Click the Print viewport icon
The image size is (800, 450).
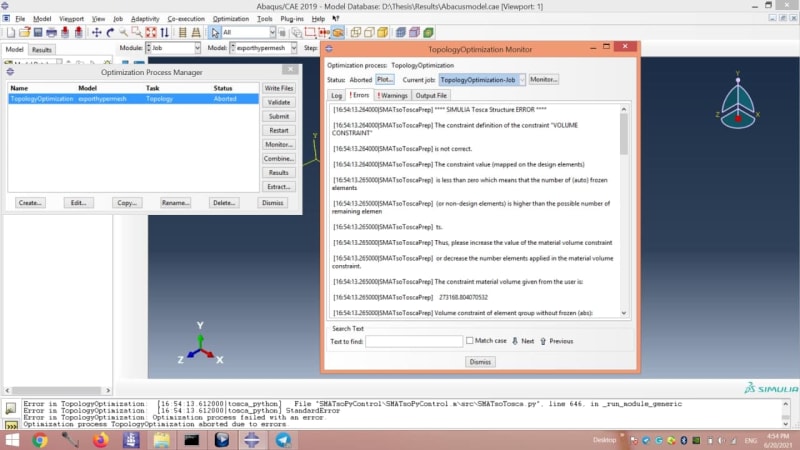coord(52,33)
